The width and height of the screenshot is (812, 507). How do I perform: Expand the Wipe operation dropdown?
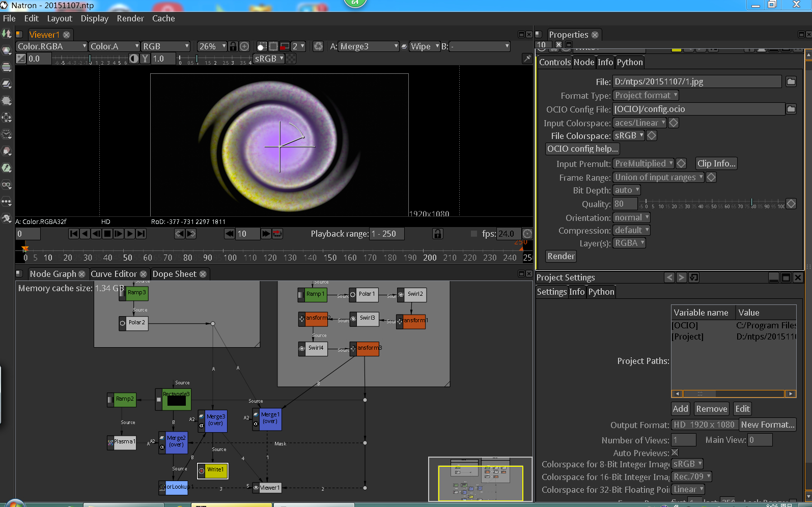[425, 46]
